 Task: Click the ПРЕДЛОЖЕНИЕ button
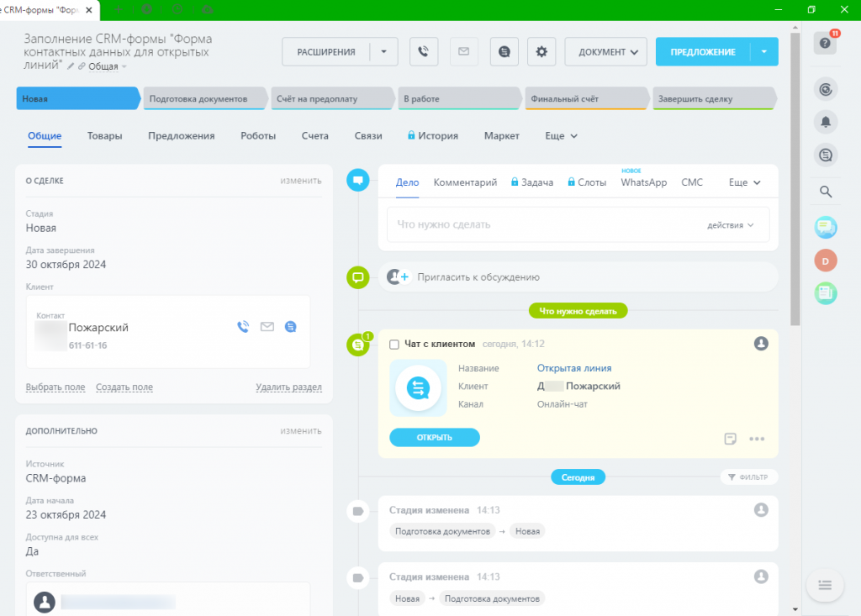tap(703, 51)
